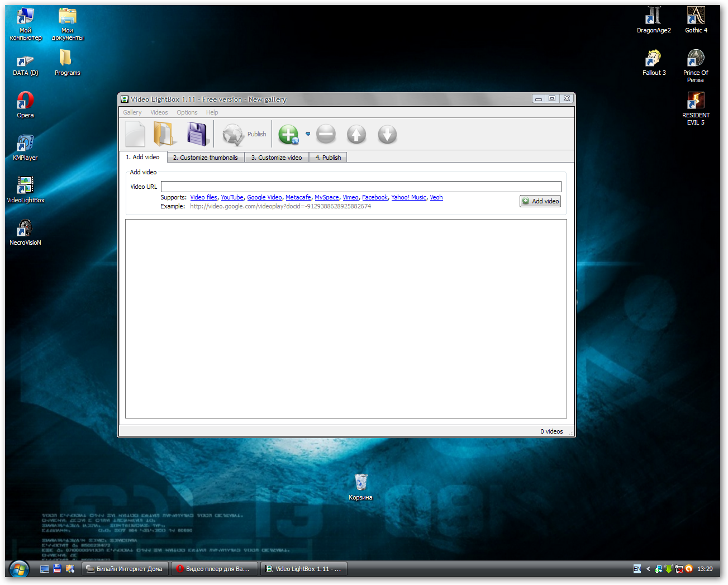Focus the Video URL input field

tap(361, 187)
